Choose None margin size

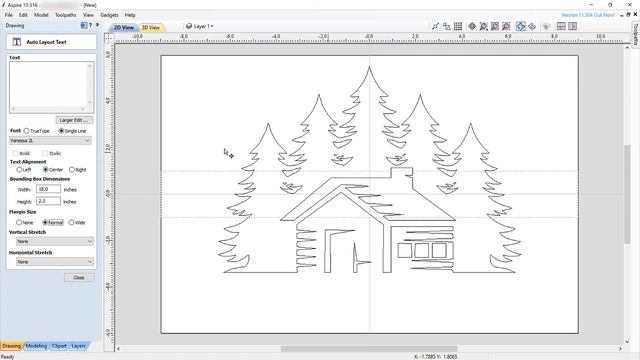pyautogui.click(x=19, y=222)
